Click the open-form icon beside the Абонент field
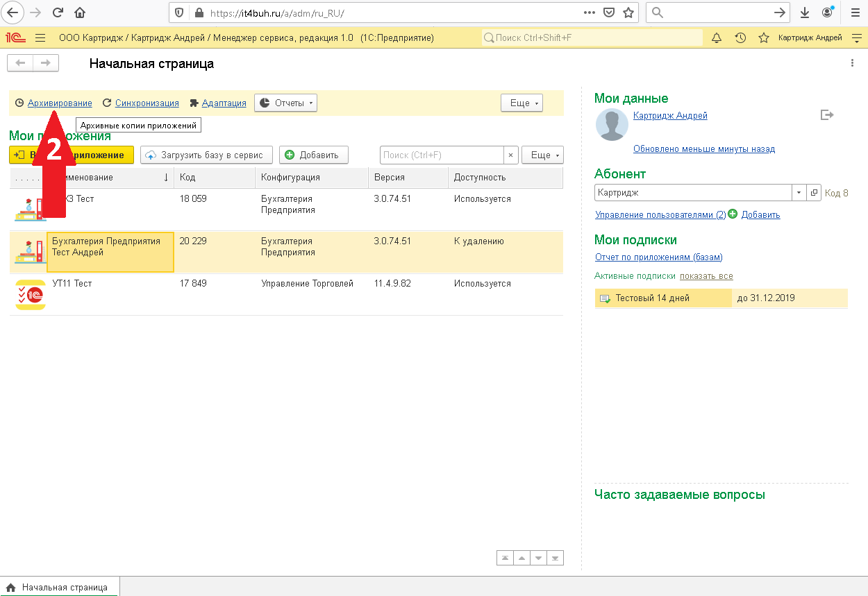The height and width of the screenshot is (596, 868). [815, 192]
